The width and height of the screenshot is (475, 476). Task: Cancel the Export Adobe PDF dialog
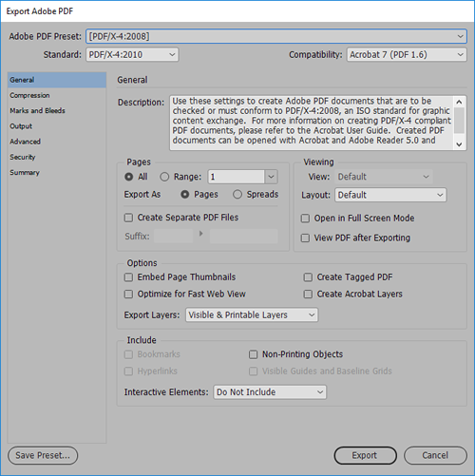[x=435, y=456]
